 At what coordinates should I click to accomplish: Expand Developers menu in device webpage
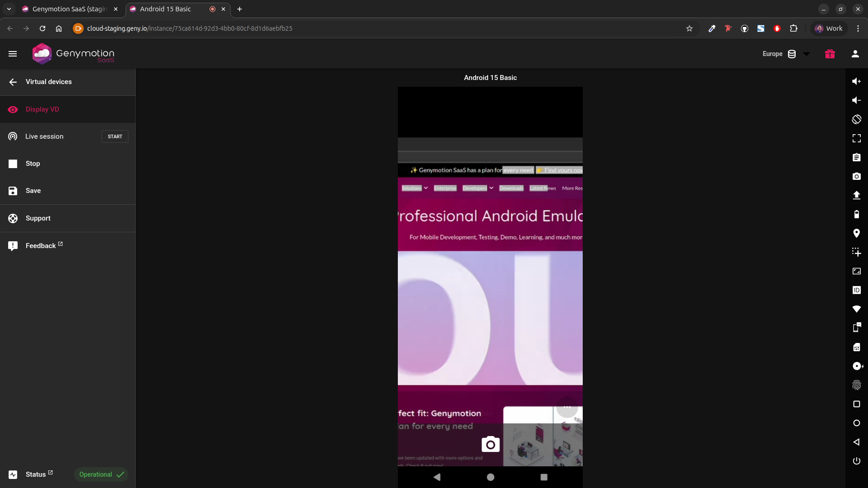[x=478, y=188]
